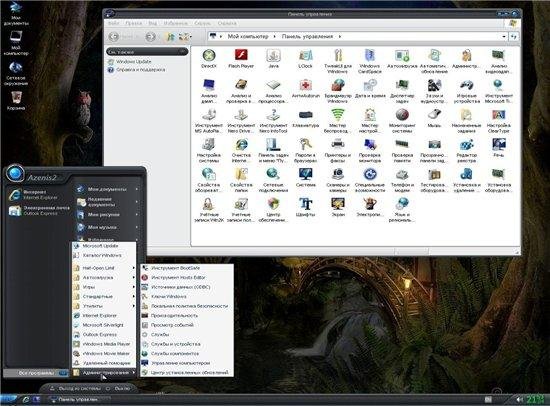
Task: Click the Выключение power button
Action: click(118, 388)
